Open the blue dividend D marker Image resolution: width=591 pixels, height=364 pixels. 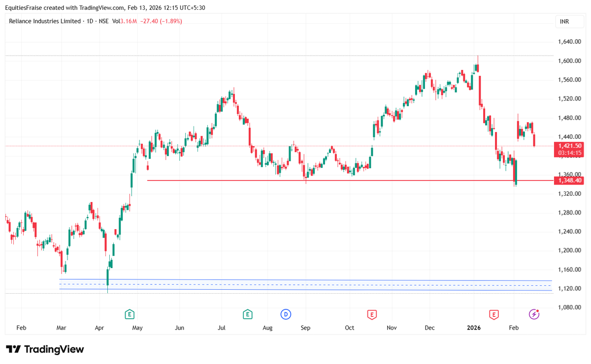[286, 314]
